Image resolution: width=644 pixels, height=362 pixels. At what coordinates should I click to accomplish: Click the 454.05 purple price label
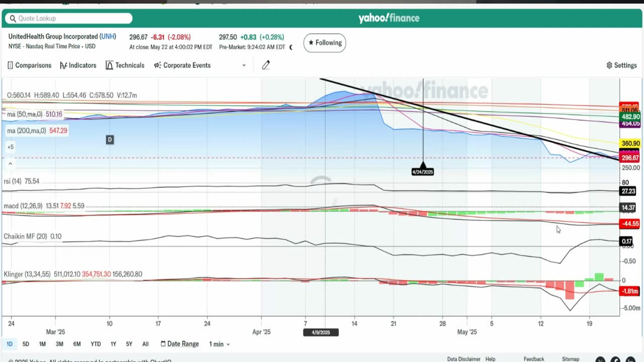point(630,124)
